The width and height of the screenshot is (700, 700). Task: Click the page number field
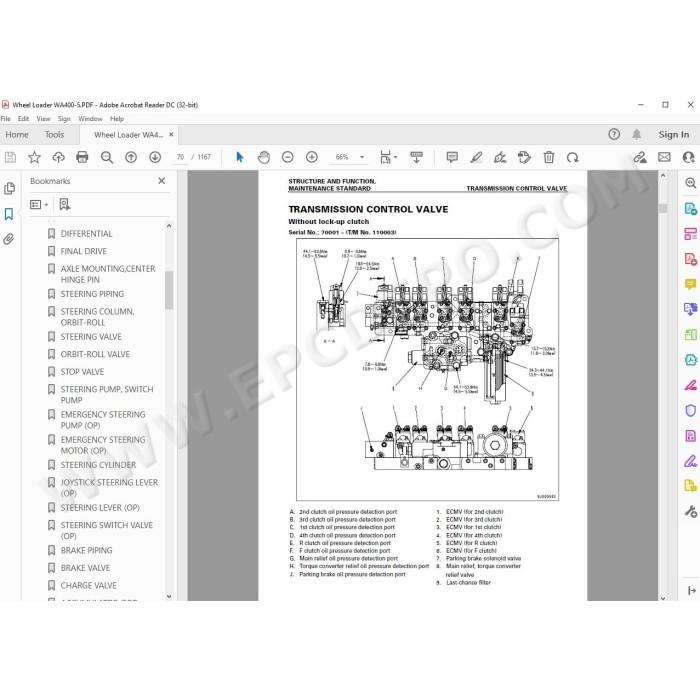pyautogui.click(x=180, y=157)
